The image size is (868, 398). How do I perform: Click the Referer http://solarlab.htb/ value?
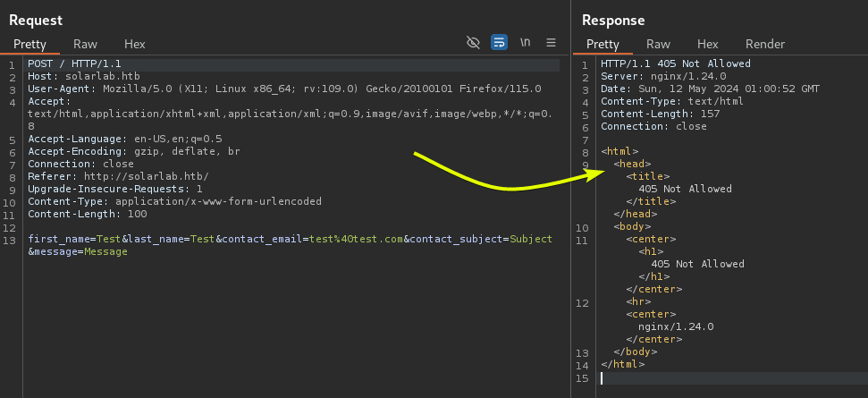pyautogui.click(x=146, y=177)
